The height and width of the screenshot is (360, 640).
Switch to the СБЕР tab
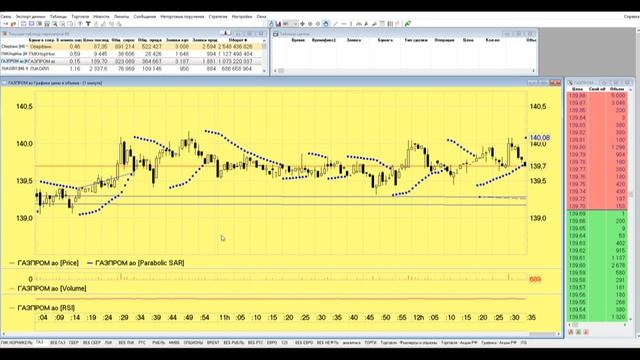point(73,342)
